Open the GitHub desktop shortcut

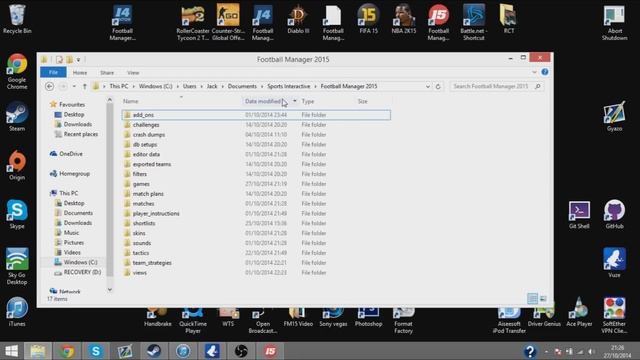tap(614, 214)
